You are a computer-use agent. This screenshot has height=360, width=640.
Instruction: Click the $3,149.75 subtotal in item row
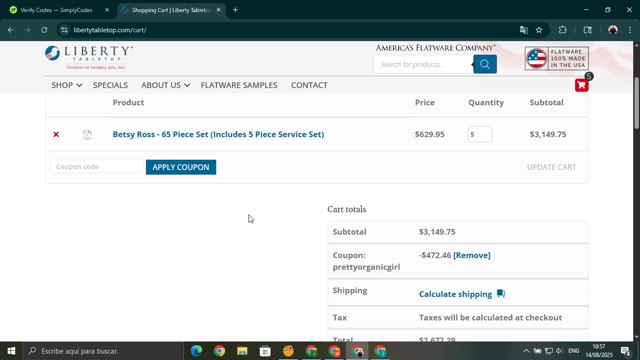[x=548, y=134]
